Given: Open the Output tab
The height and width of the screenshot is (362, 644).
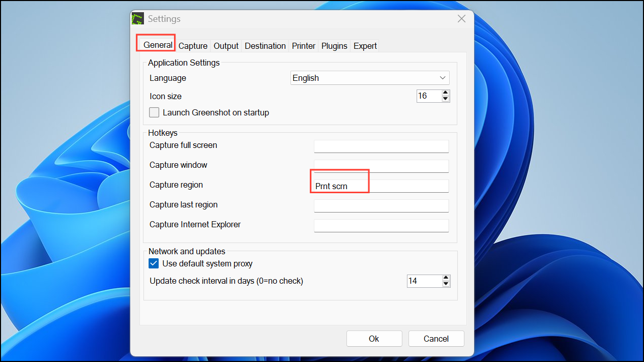Looking at the screenshot, I should pos(226,46).
